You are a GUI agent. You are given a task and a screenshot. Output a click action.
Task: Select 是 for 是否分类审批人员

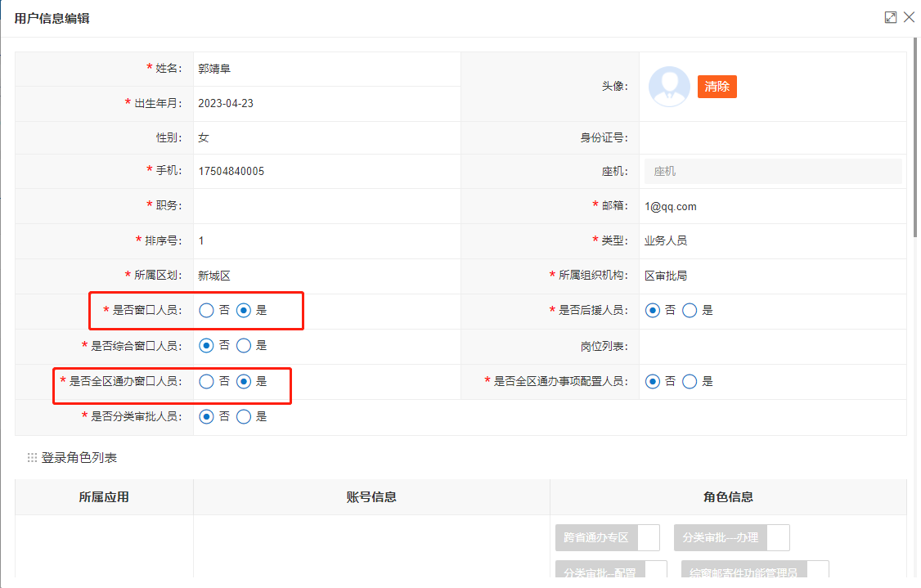coord(244,416)
